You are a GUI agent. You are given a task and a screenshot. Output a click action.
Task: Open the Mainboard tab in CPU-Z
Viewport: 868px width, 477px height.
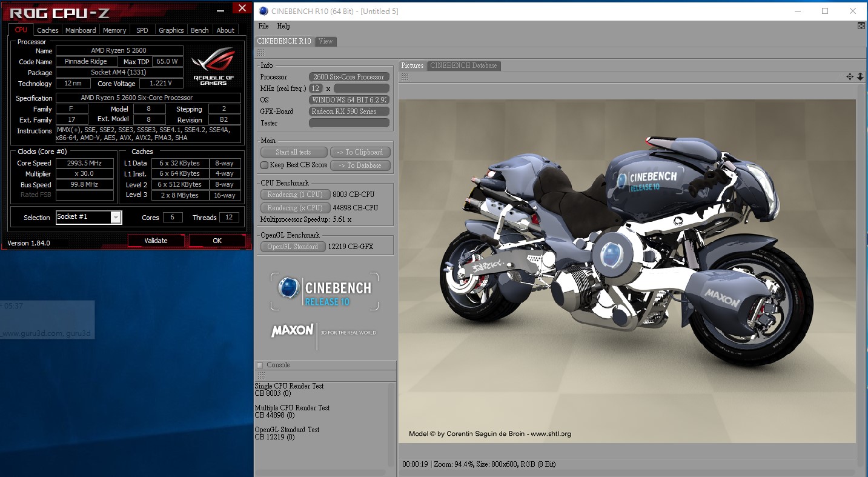tap(81, 30)
